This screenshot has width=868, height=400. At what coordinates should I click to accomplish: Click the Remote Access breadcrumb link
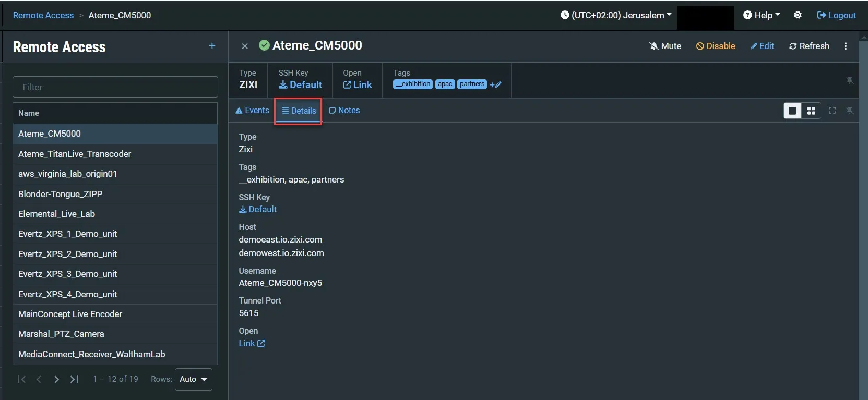tap(43, 15)
